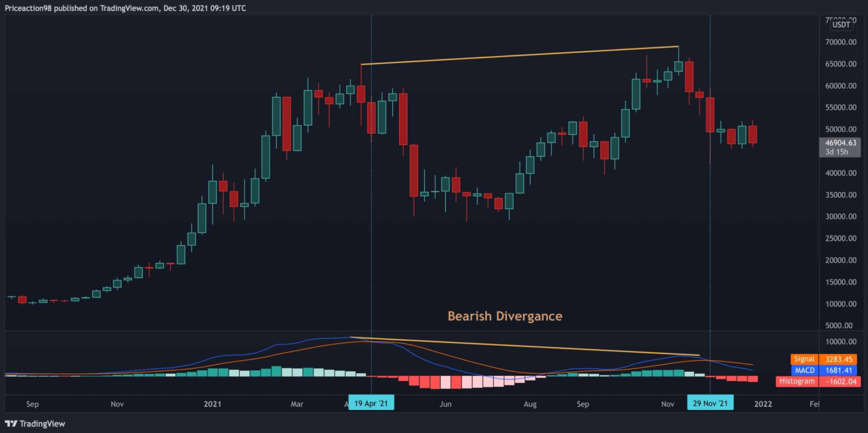
Task: Click the MACD value 1681.41
Action: tap(838, 370)
